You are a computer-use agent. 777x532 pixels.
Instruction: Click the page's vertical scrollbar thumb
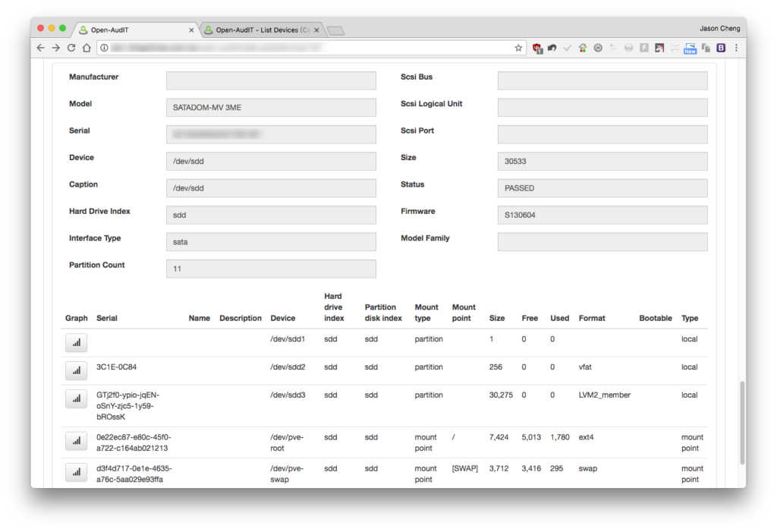[x=742, y=423]
